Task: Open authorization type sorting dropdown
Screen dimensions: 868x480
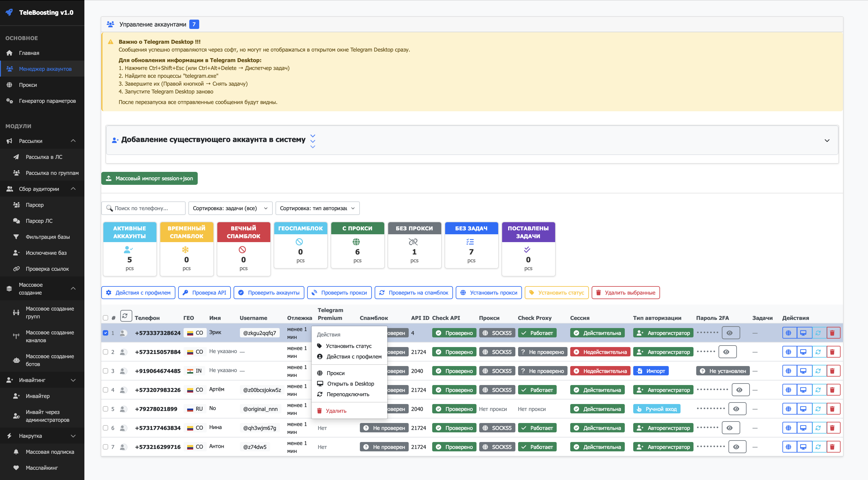Action: (317, 208)
